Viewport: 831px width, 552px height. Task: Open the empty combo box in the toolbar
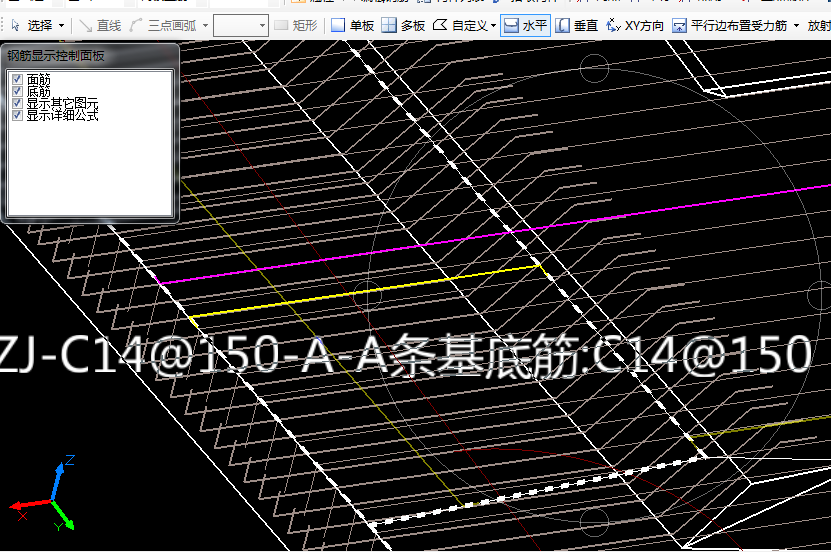click(241, 25)
